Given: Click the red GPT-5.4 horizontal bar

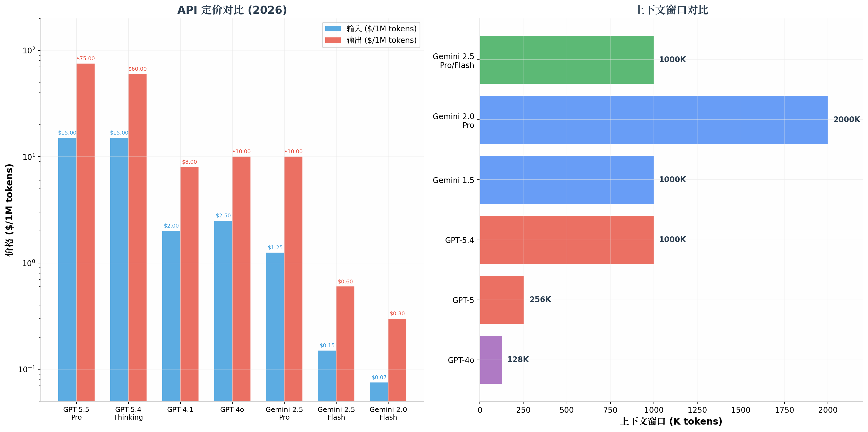Looking at the screenshot, I should [x=567, y=240].
